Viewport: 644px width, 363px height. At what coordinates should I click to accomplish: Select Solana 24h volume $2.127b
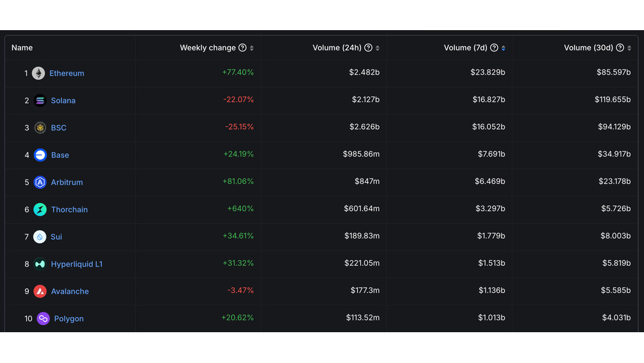(x=366, y=100)
